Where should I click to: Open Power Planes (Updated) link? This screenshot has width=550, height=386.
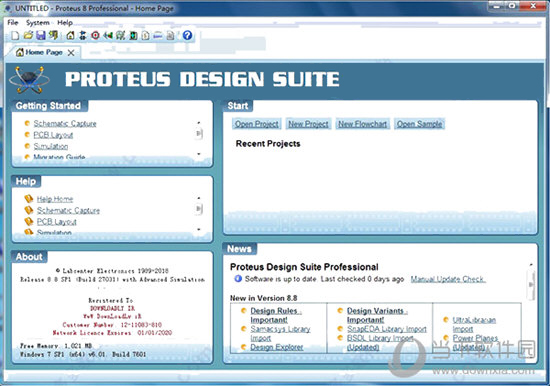[475, 342]
